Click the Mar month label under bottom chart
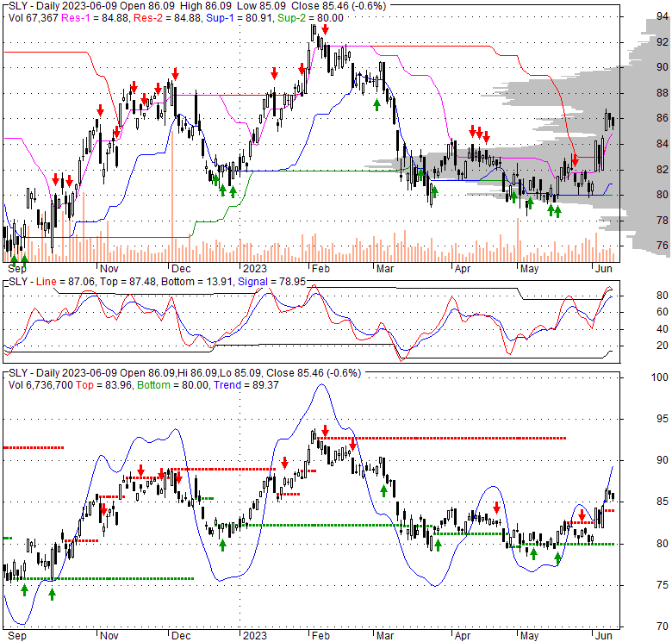This screenshot has width=672, height=642. 385,636
